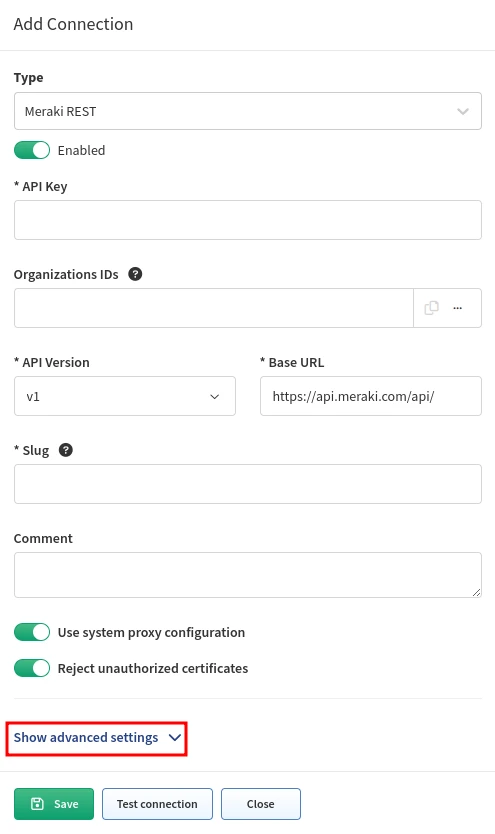Save the connection
This screenshot has width=495, height=834.
coord(54,804)
